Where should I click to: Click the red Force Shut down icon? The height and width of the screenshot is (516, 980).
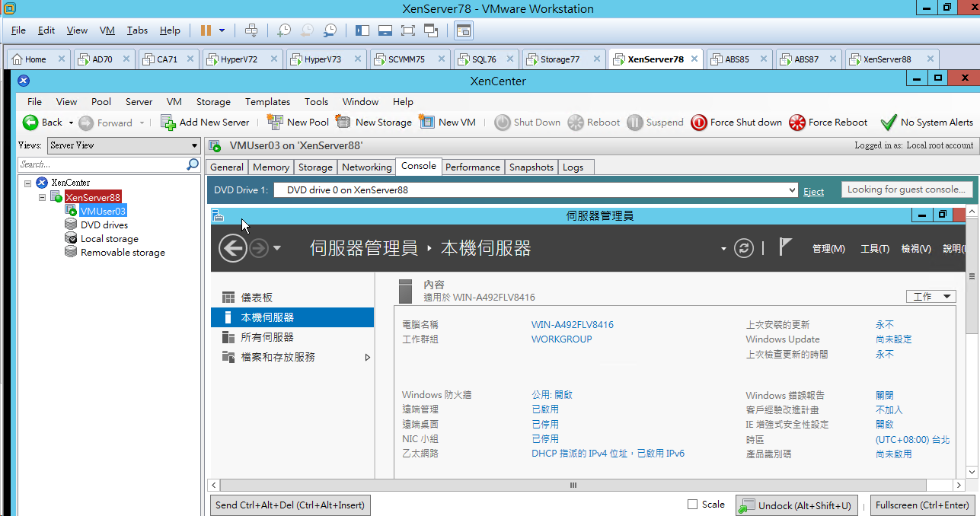click(698, 122)
